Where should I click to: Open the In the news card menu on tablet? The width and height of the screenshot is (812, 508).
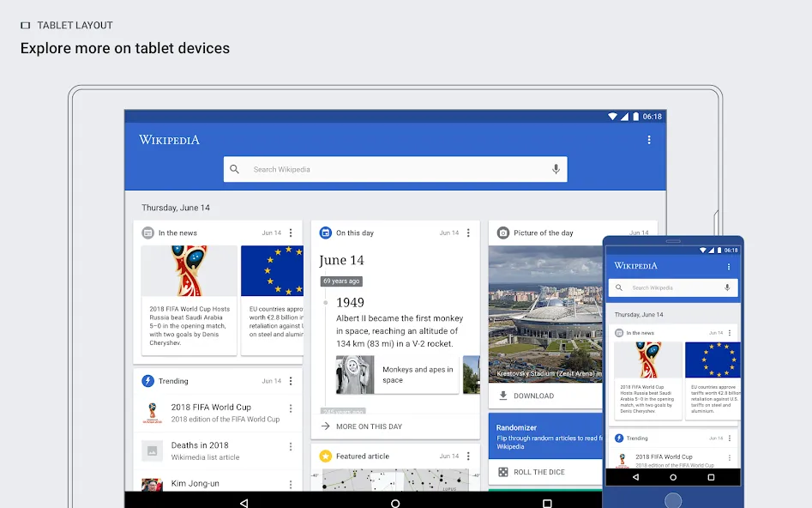tap(291, 233)
